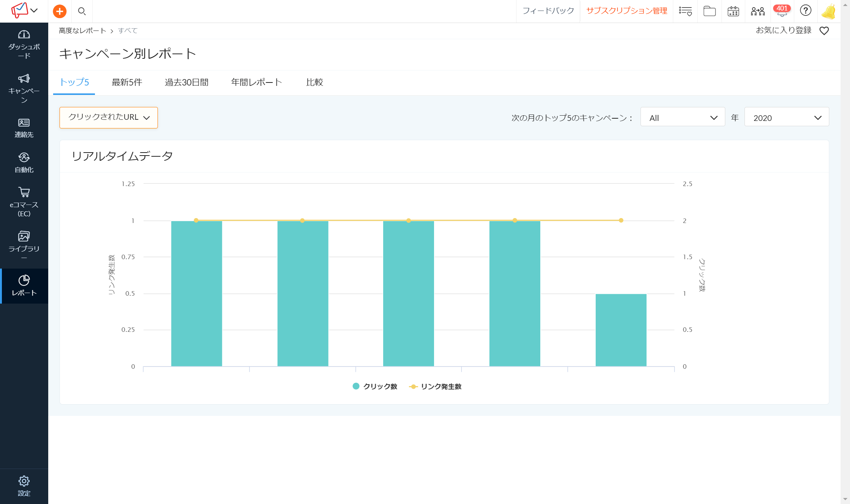Go to 自動化 in sidebar

(x=24, y=163)
